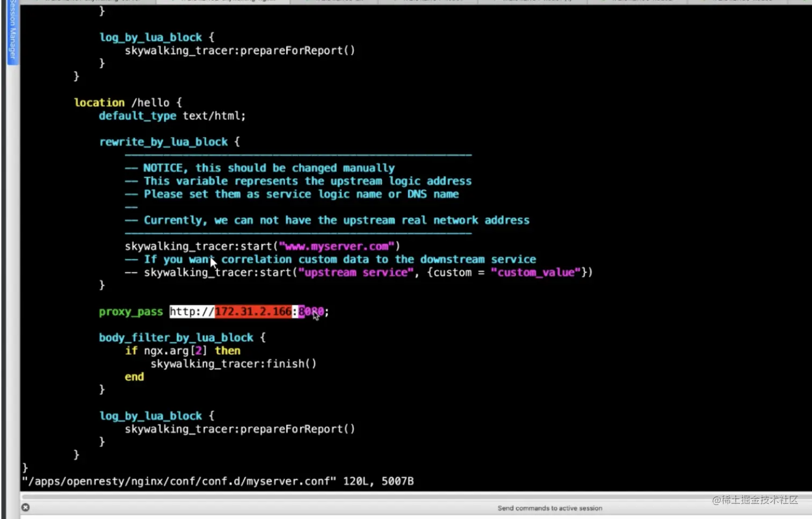Click the 'location /hello {' line
Viewport: 812px width, 519px height.
(128, 103)
